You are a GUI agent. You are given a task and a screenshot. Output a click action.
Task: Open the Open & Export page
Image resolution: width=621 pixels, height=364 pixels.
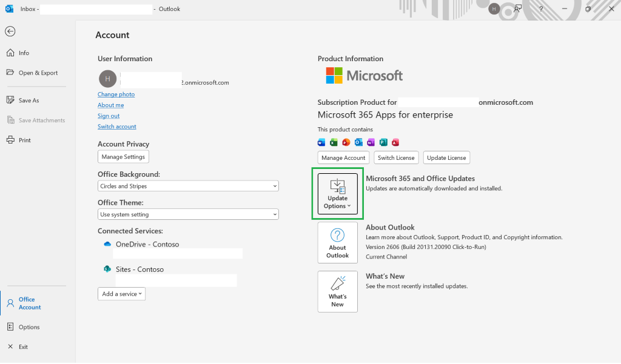[x=38, y=73]
